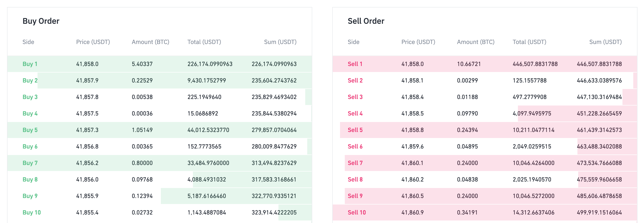Click buy sum 323,914.4222205
The image size is (644, 223).
[274, 212]
